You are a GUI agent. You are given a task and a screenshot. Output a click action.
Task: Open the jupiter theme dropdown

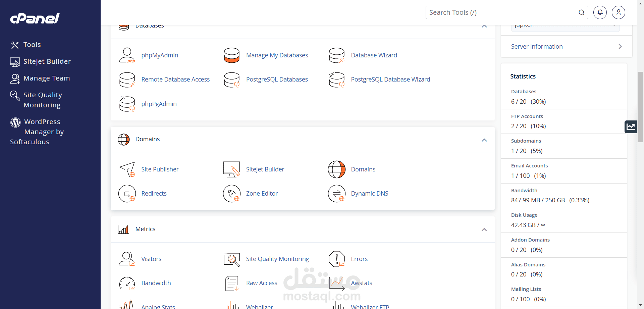(565, 27)
